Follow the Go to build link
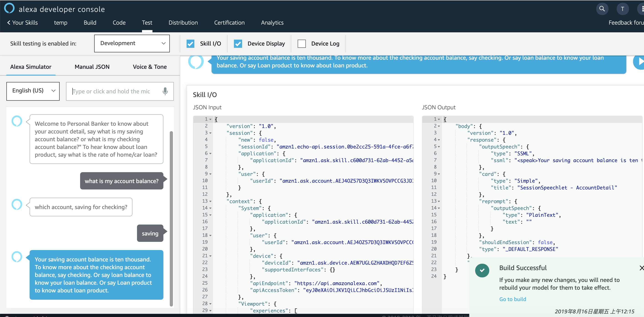The image size is (644, 317). (512, 299)
